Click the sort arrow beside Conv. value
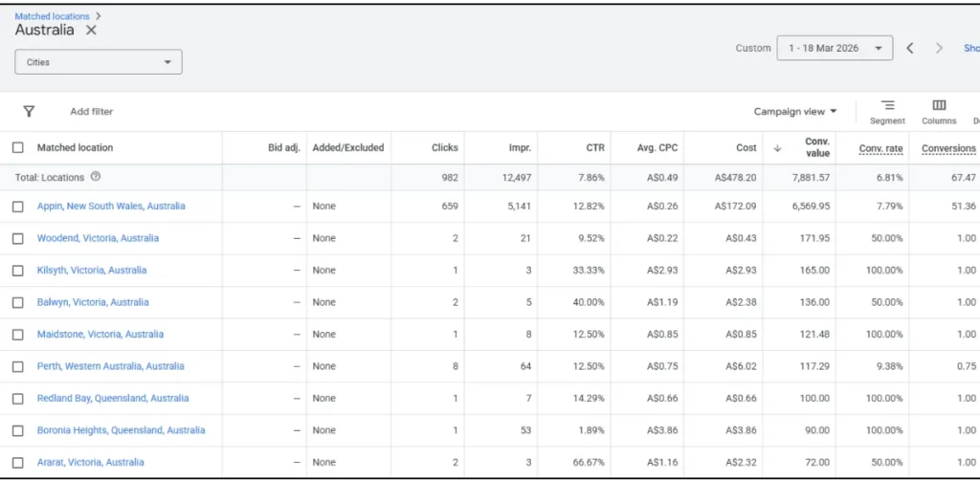Image resolution: width=980 pixels, height=480 pixels. (777, 148)
